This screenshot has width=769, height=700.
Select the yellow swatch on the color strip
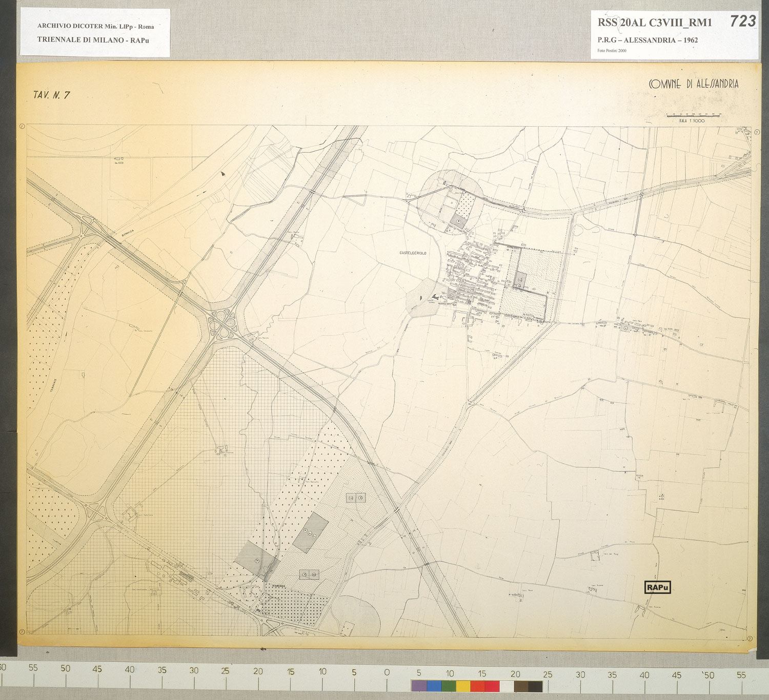point(463,686)
